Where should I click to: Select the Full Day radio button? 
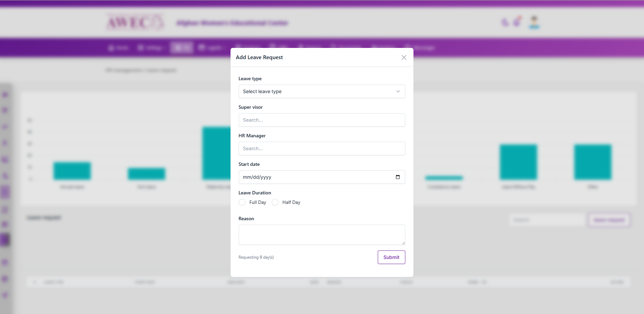[242, 202]
